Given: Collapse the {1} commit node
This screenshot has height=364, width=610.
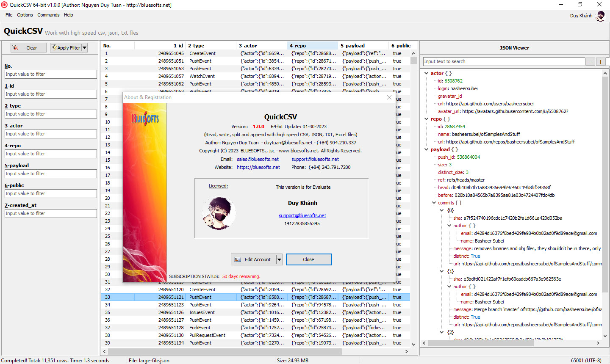Looking at the screenshot, I should [x=442, y=271].
